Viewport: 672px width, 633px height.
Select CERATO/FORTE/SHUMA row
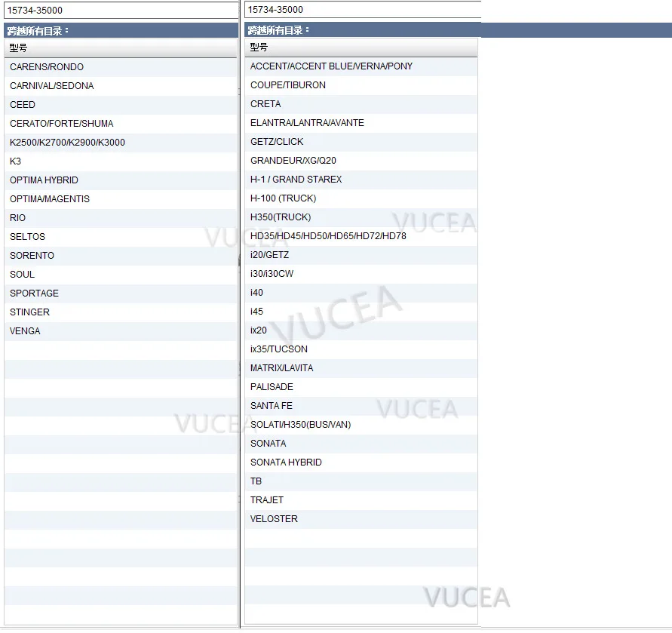point(121,124)
